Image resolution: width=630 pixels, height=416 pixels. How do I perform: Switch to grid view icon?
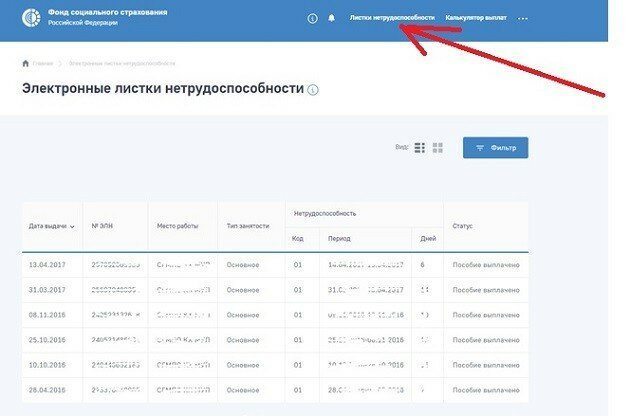pyautogui.click(x=438, y=148)
